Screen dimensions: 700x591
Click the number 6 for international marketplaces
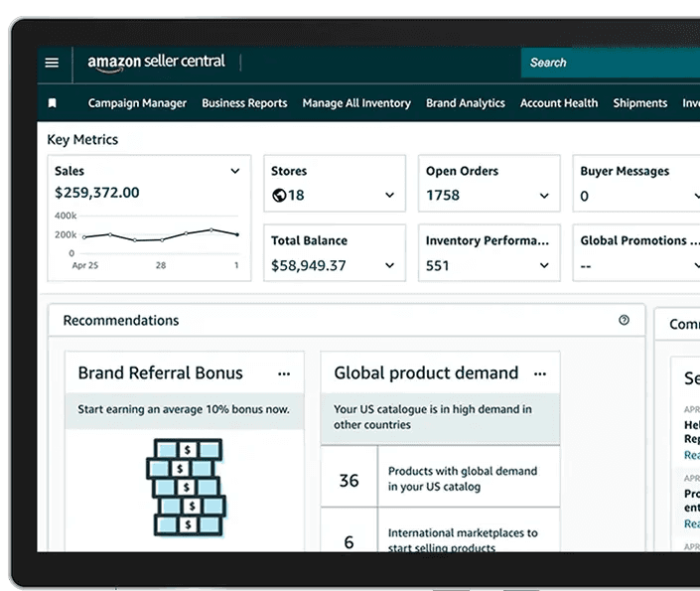349,542
